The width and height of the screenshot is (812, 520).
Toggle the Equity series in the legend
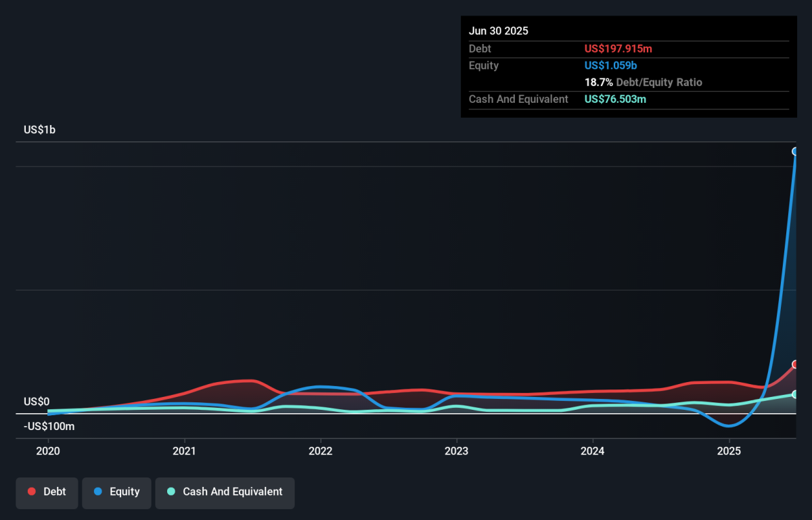[116, 492]
